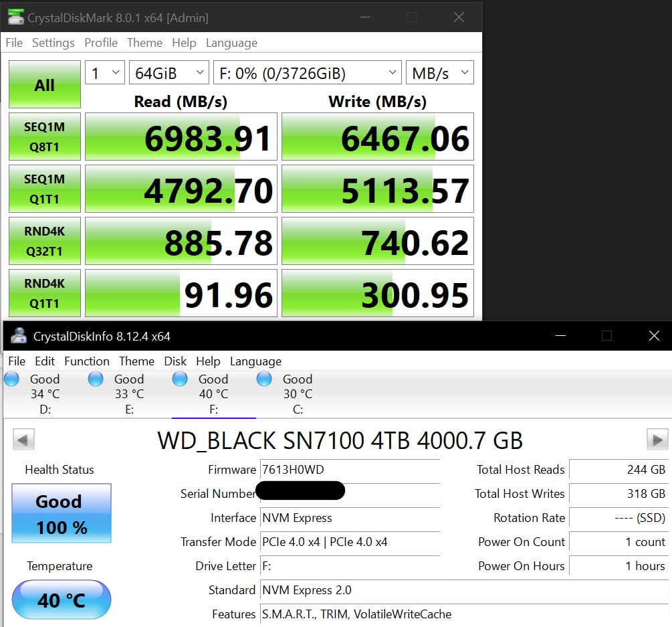Click the Interface field NVM Express
The image size is (672, 627).
[350, 518]
